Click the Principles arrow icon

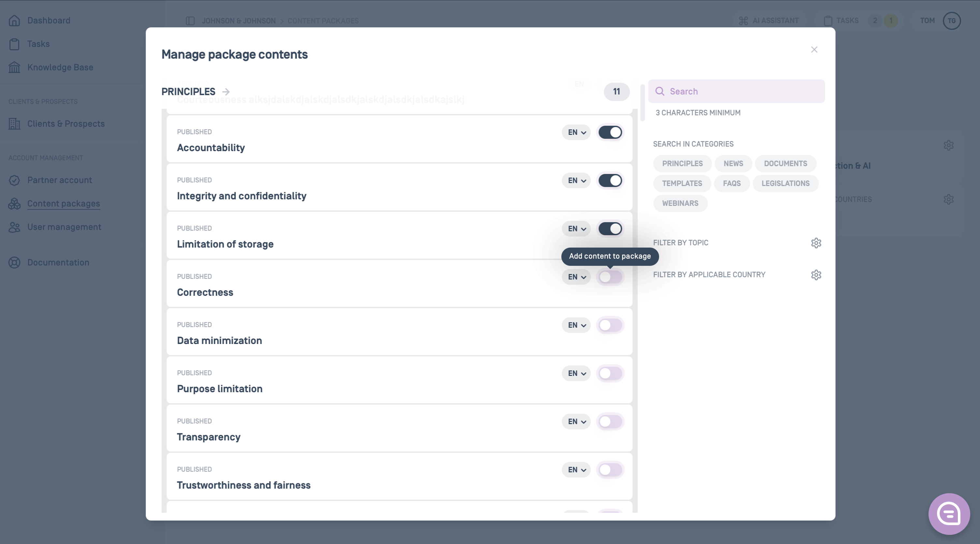click(226, 92)
